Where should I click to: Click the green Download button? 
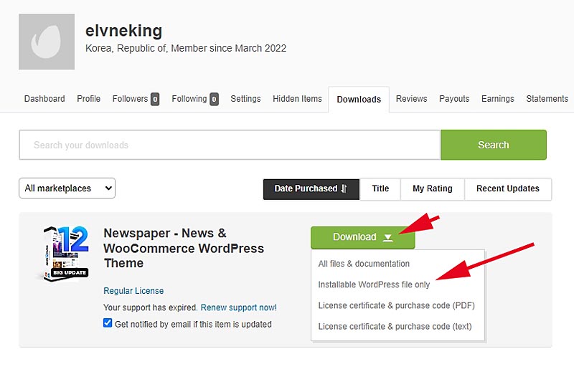pos(363,237)
